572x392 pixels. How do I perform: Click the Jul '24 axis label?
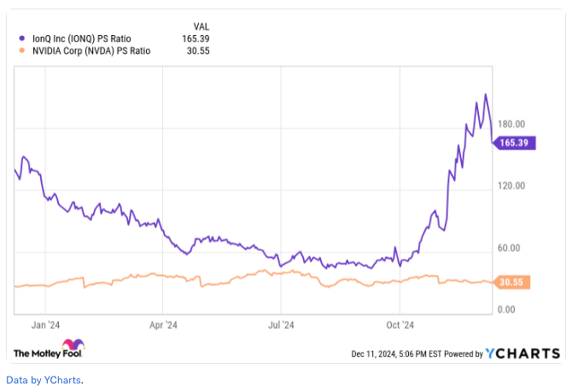pos(281,325)
